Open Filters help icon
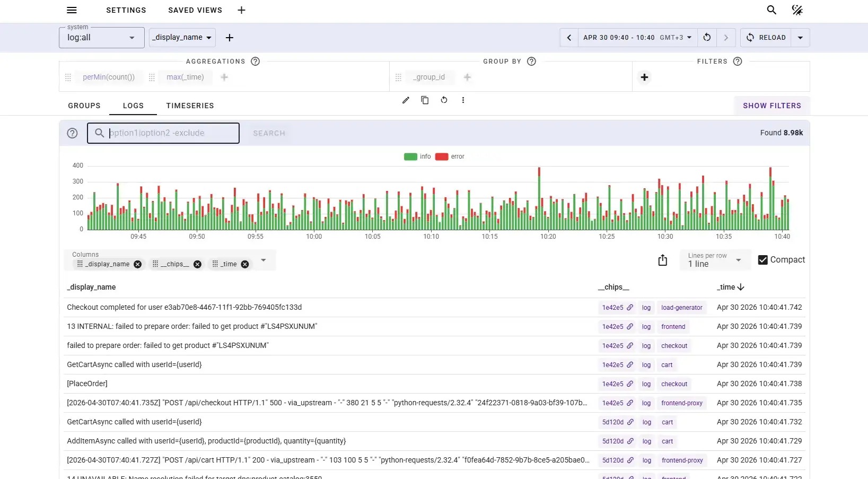The image size is (868, 479). (737, 62)
